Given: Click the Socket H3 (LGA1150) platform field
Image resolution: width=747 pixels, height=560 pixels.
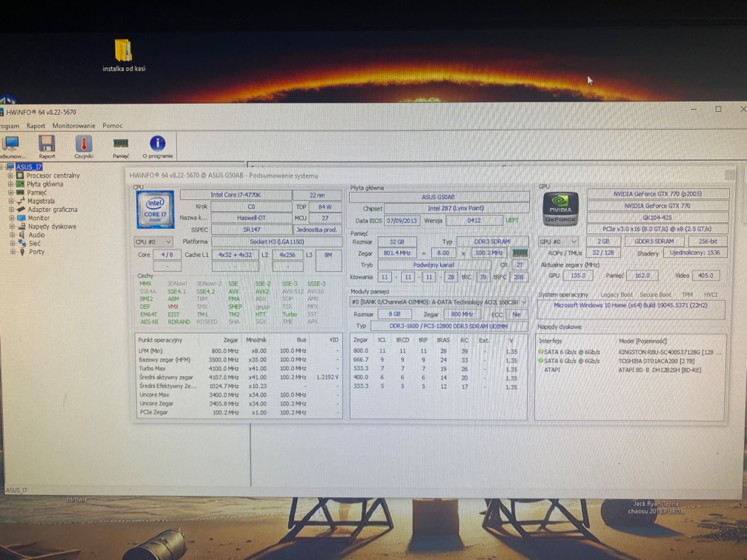Looking at the screenshot, I should 277,242.
